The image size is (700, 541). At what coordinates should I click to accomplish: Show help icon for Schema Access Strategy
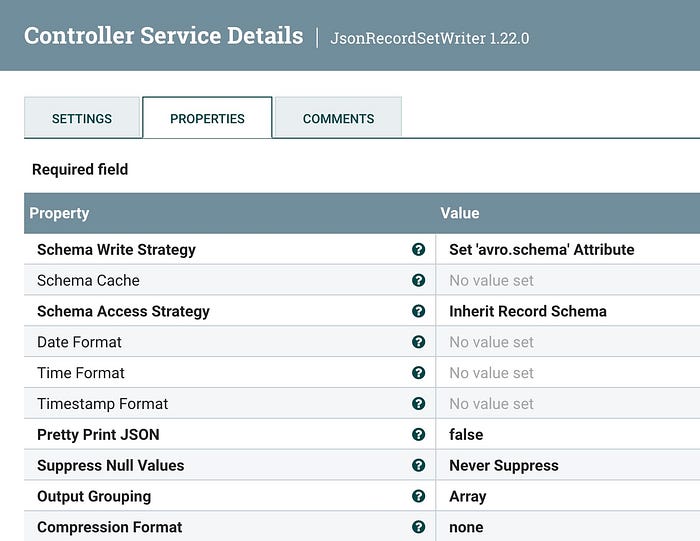[418, 311]
